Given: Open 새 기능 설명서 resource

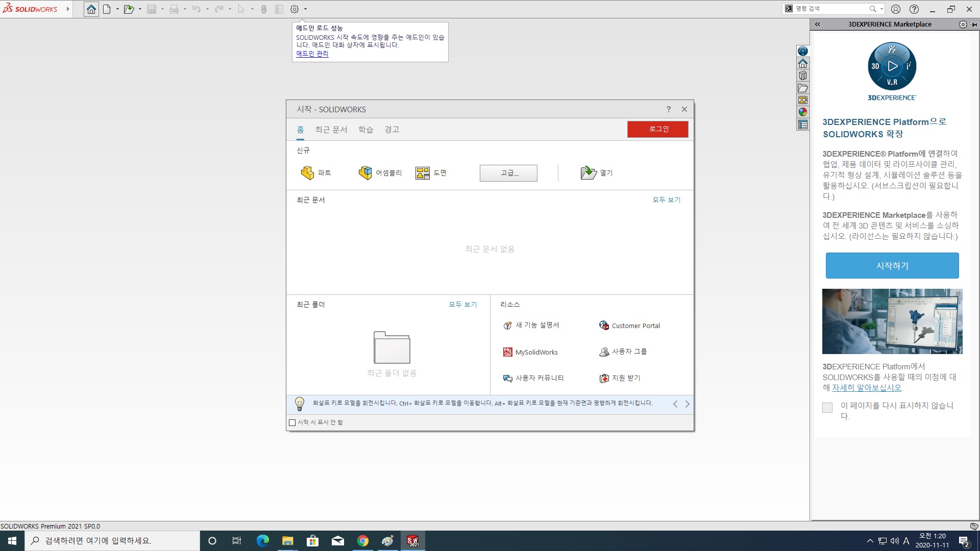Looking at the screenshot, I should (x=531, y=325).
